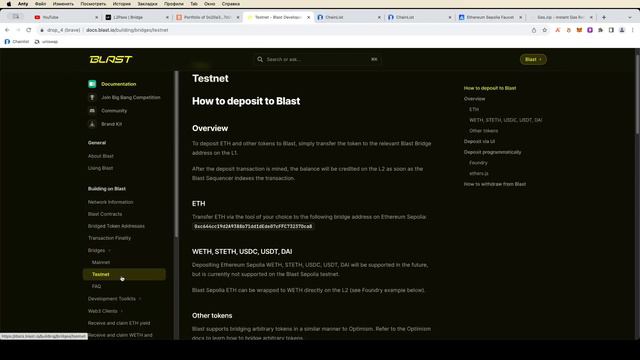This screenshot has width=640, height=360.
Task: Jump to Deposit programmatically section
Action: tap(492, 152)
